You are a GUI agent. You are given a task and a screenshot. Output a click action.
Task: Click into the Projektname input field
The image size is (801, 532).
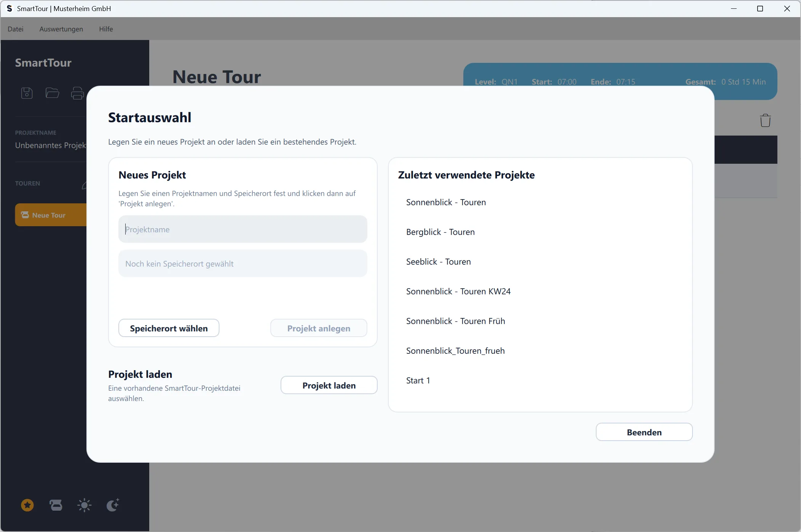[243, 229]
